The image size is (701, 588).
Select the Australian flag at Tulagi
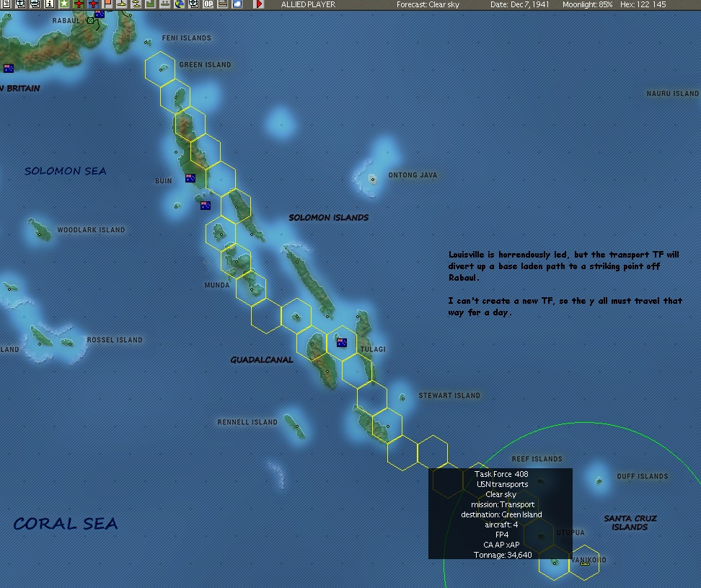coord(342,343)
